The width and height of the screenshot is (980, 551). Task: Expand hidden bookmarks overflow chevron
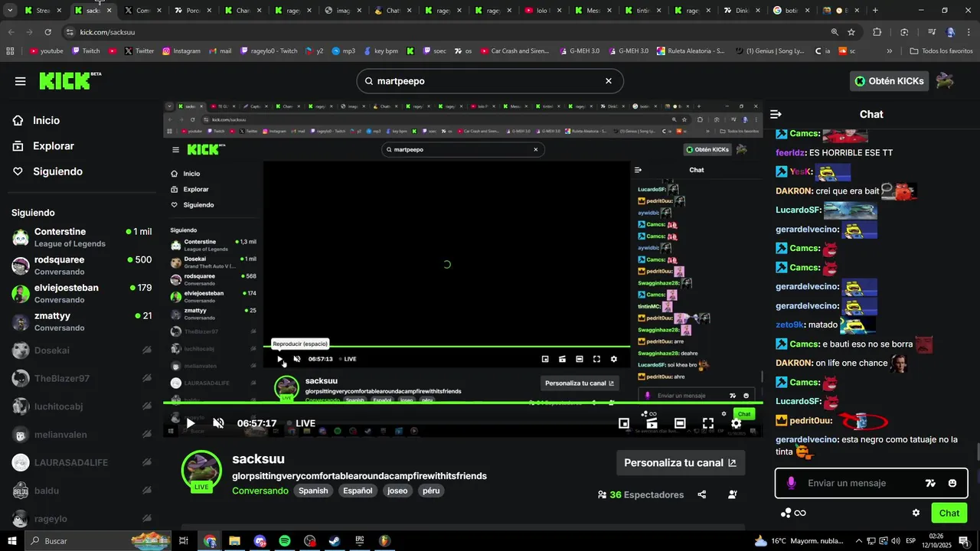click(x=890, y=51)
